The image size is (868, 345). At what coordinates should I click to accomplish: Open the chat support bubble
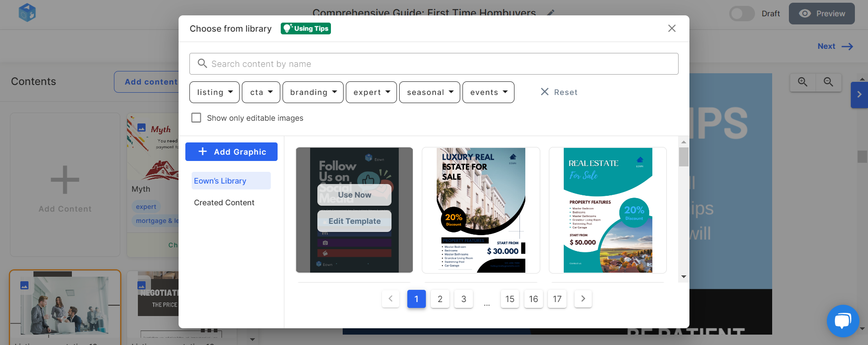[843, 321]
